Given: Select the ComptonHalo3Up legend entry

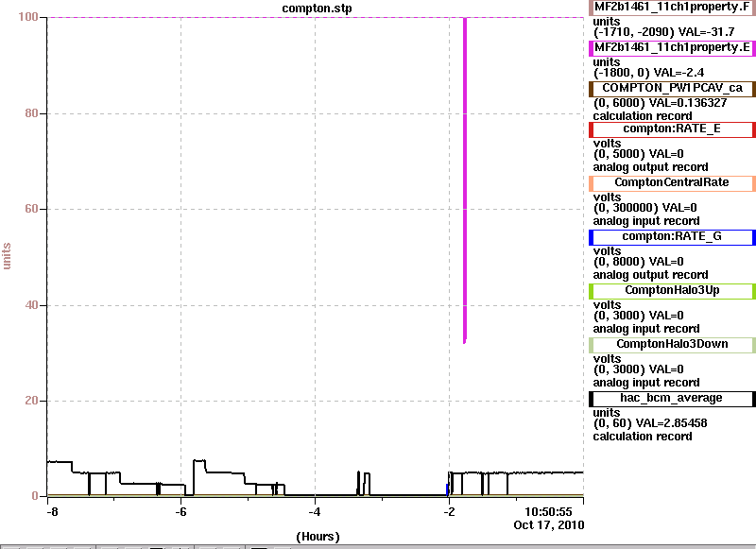Looking at the screenshot, I should 672,291.
